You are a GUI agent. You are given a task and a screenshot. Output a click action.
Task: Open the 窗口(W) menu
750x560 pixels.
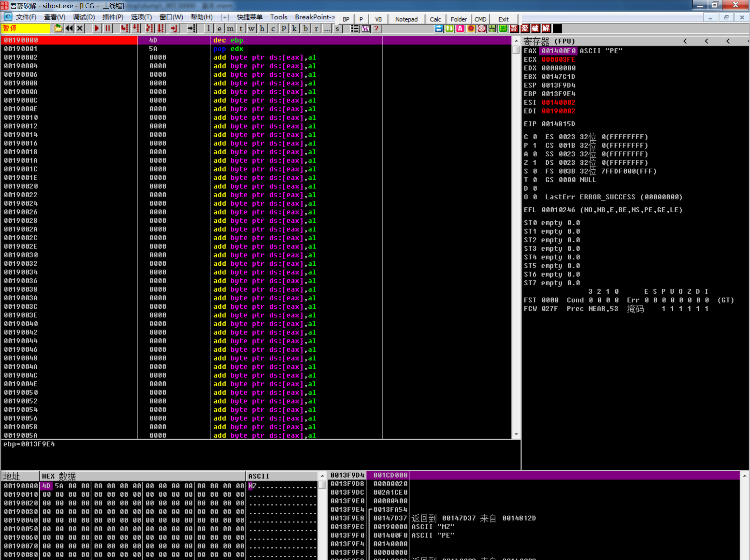point(171,17)
